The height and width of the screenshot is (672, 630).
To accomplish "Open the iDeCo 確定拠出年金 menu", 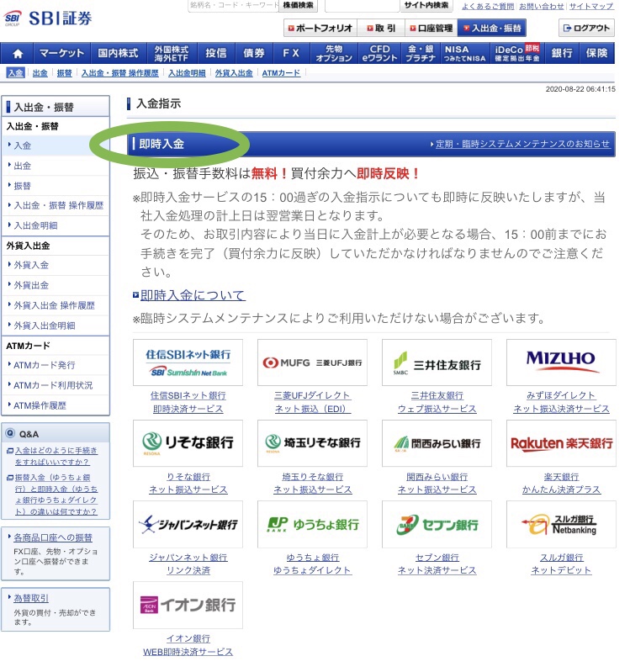I will [517, 53].
